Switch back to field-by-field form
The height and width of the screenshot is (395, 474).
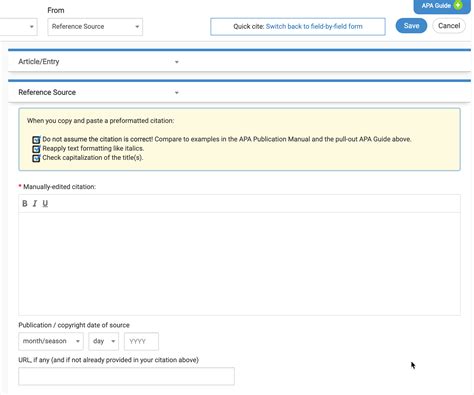(314, 26)
